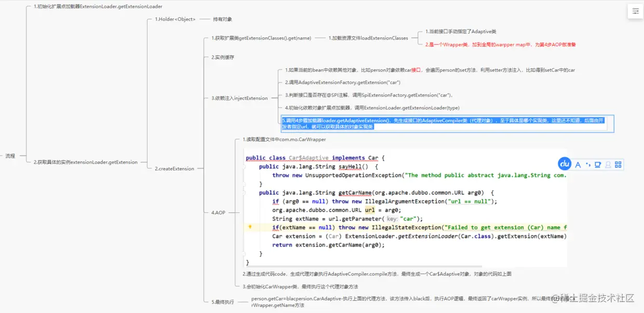This screenshot has height=313, width=644.
Task: Click the 'person.getCar=blacpersion.CarAdaptive' description node
Action: (x=413, y=302)
